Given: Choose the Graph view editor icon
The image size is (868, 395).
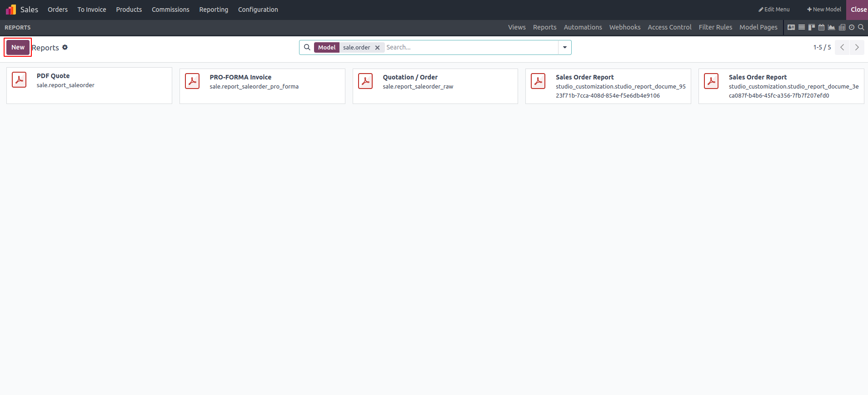Looking at the screenshot, I should [x=832, y=27].
